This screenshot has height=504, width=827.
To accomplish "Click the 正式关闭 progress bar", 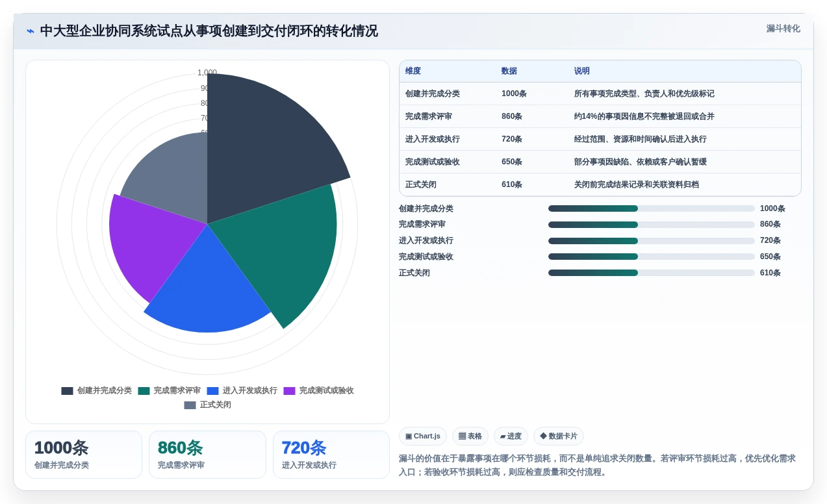I will [x=652, y=273].
